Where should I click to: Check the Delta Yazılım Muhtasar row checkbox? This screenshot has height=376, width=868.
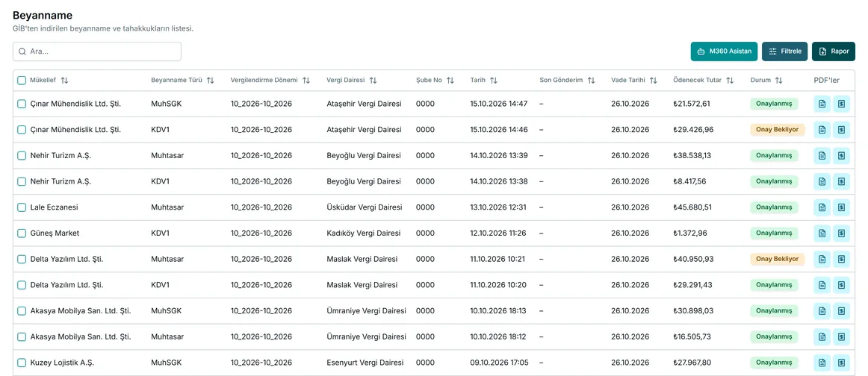point(22,259)
